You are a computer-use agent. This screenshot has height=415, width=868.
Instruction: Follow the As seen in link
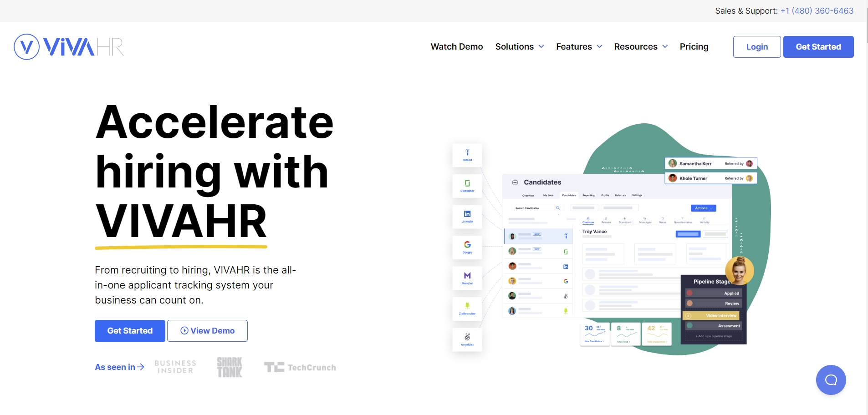point(119,367)
